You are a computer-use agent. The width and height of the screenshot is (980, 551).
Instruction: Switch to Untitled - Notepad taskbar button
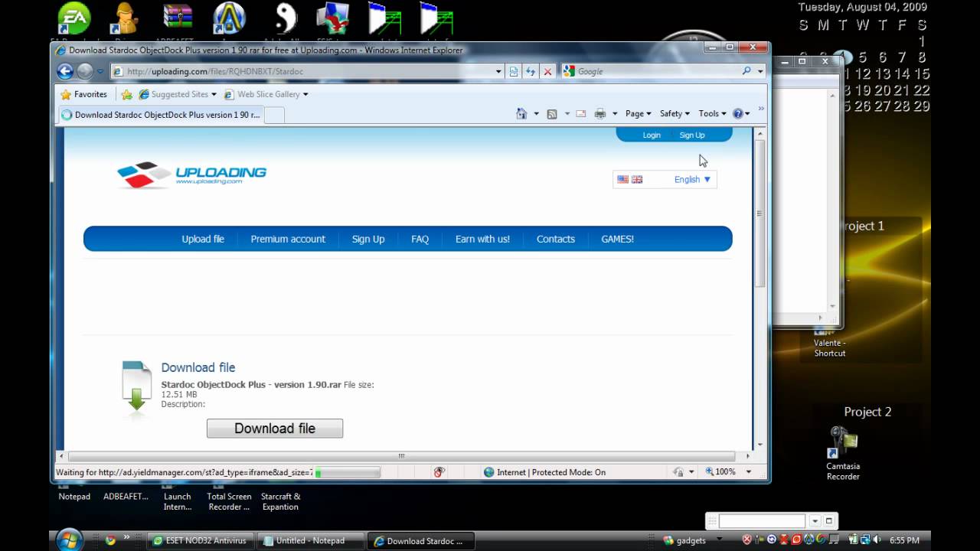click(x=311, y=540)
